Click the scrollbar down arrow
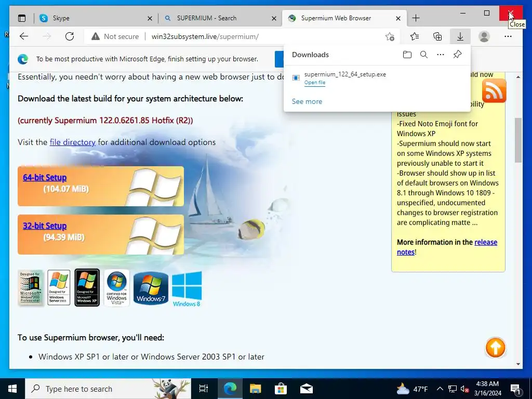The width and height of the screenshot is (532, 399). tap(518, 364)
